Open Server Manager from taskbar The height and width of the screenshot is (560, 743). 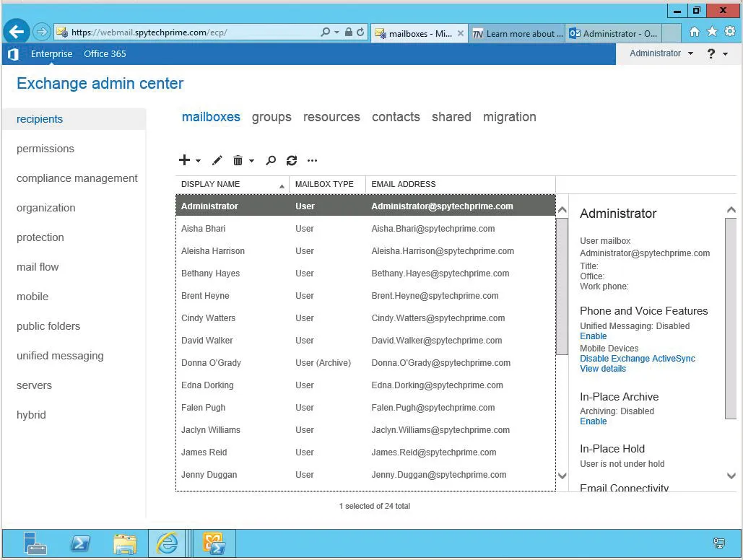[35, 543]
